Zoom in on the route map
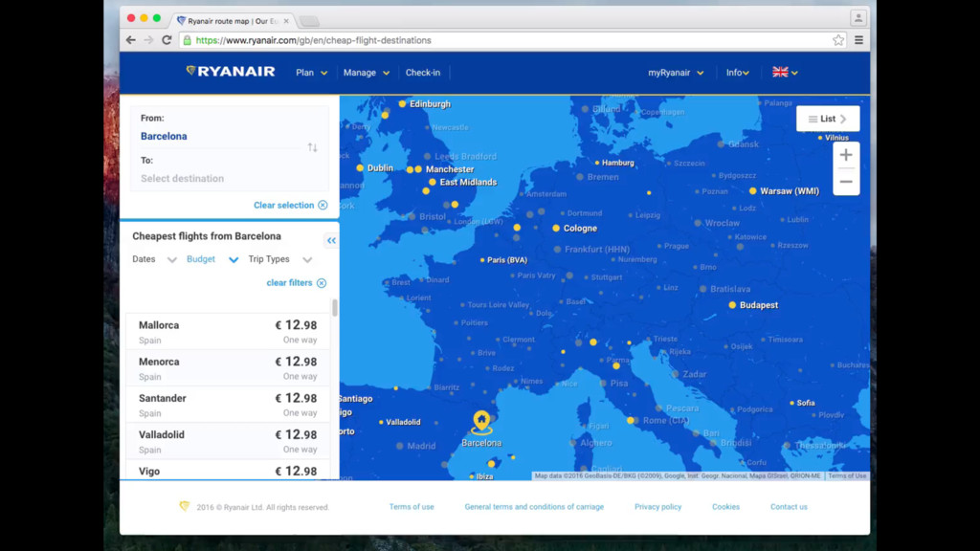980x551 pixels. [846, 155]
